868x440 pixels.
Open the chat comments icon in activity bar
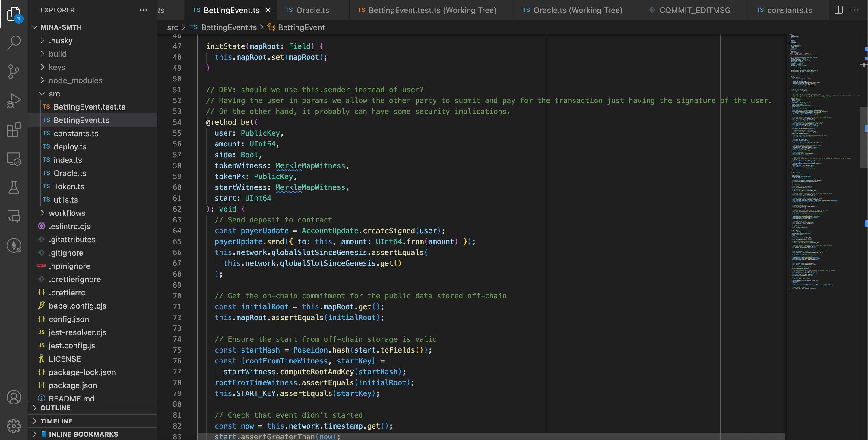click(14, 216)
